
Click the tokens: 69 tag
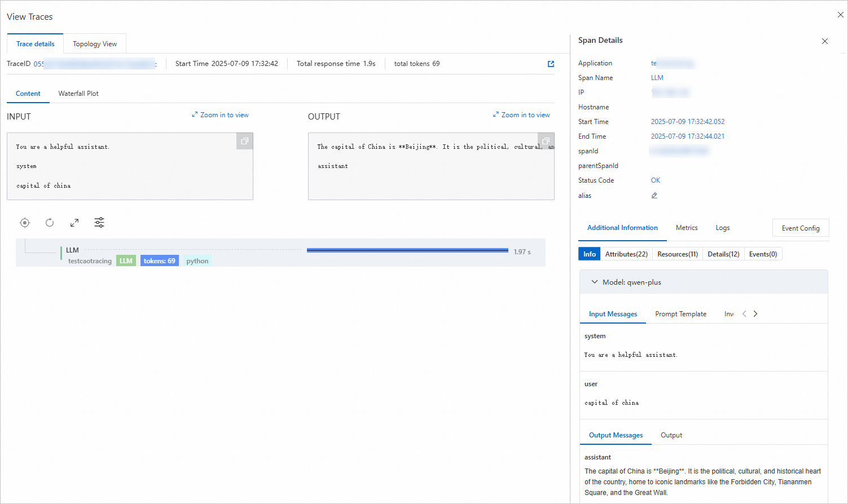pos(160,261)
